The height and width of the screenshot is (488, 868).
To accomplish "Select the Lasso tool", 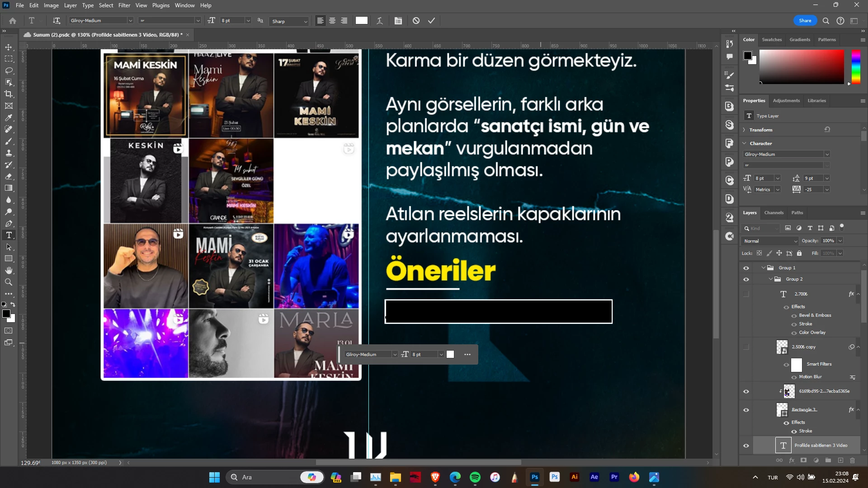I will click(9, 71).
